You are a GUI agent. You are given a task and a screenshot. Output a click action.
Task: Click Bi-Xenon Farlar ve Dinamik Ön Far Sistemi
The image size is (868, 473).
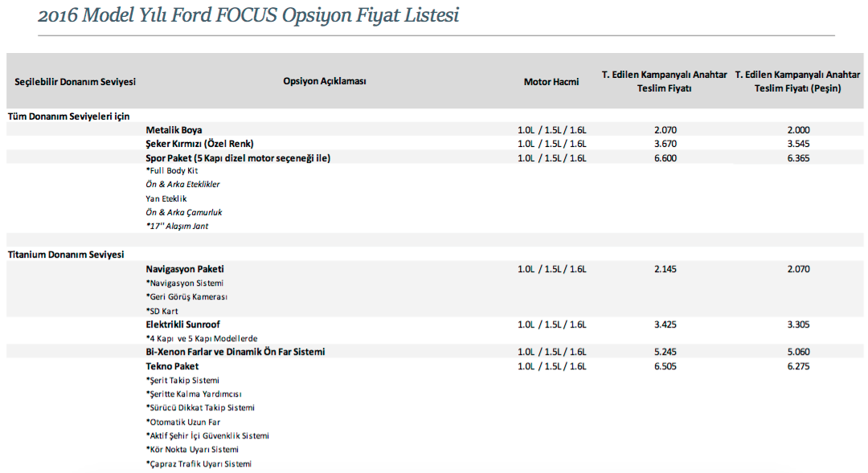pyautogui.click(x=235, y=352)
